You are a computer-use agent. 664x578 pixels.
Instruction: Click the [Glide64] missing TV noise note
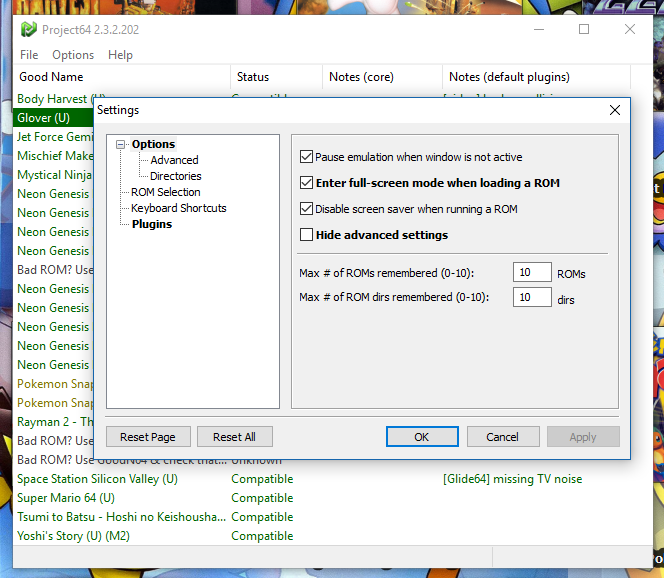point(512,479)
